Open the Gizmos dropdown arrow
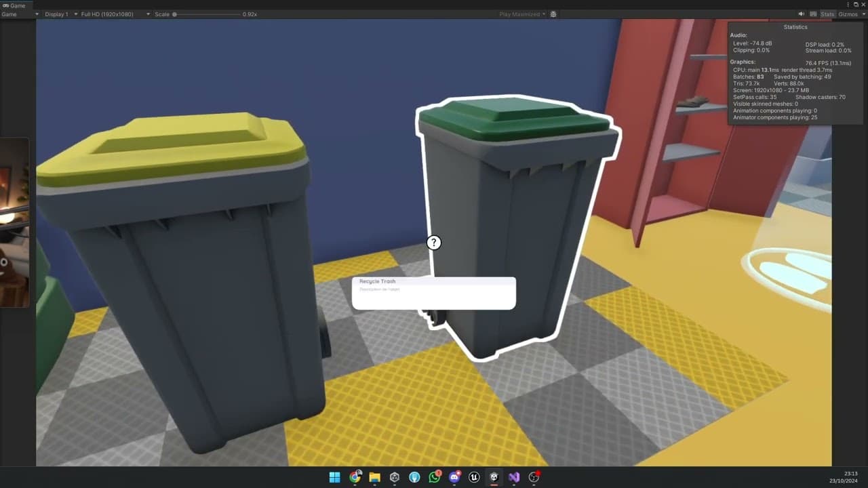This screenshot has width=868, height=488. pos(863,14)
